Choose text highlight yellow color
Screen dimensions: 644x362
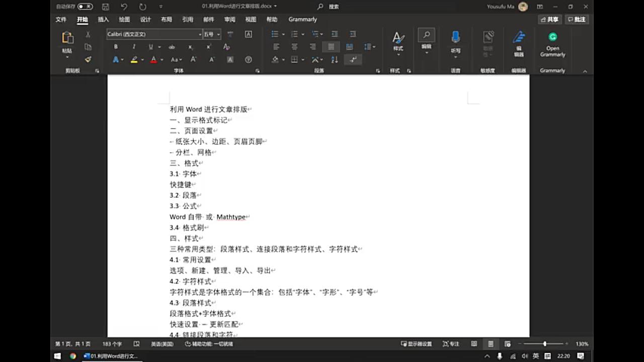click(134, 59)
